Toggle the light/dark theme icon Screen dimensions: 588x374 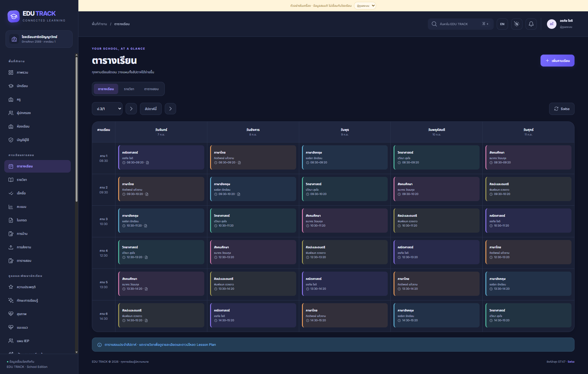pos(517,24)
